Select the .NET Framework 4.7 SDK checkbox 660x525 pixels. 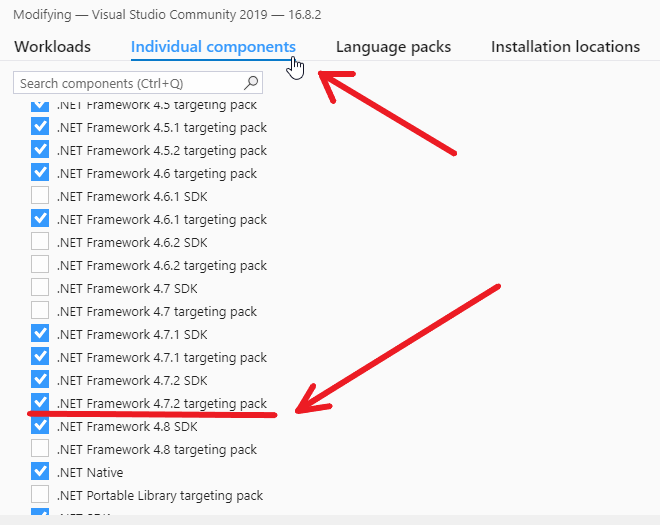coord(40,288)
